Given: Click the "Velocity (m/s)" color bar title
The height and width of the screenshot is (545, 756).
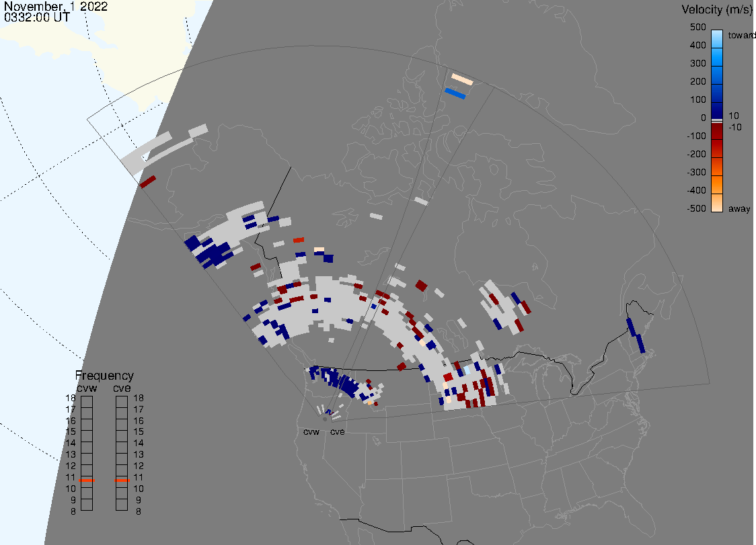Looking at the screenshot, I should [717, 9].
